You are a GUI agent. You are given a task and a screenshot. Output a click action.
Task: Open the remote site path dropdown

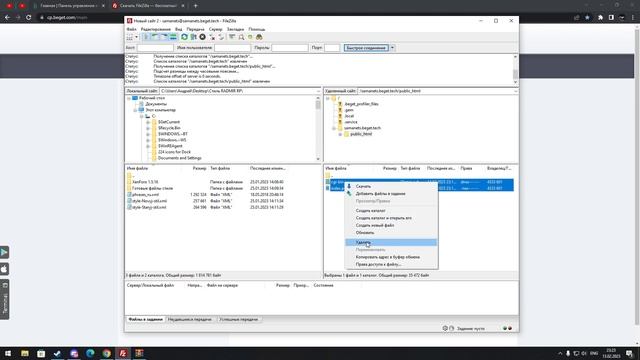coord(516,91)
